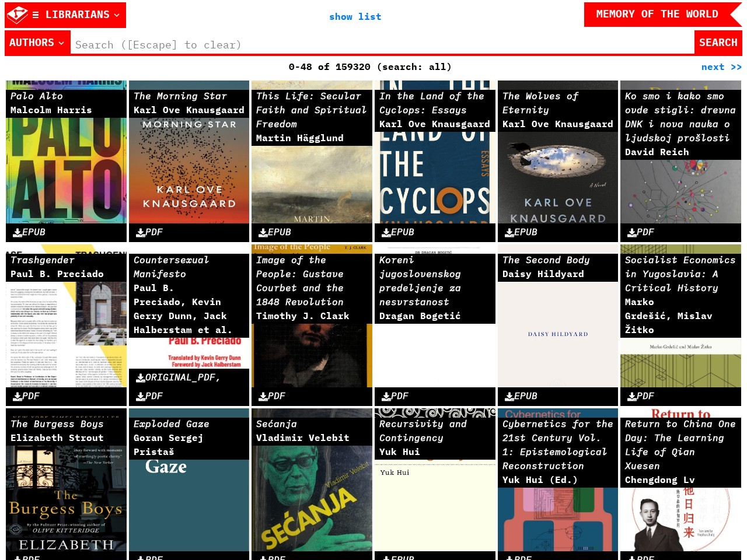
Task: Open author Marko Grdešić, Mislav Žitko
Action: coord(669,316)
